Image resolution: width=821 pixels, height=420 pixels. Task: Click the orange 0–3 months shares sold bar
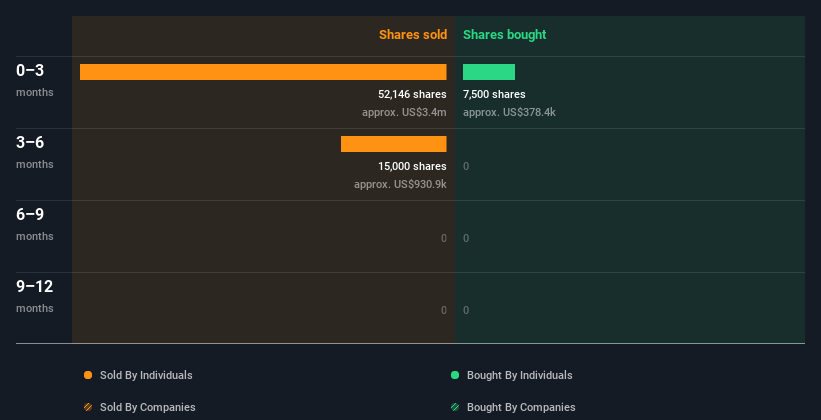[263, 72]
